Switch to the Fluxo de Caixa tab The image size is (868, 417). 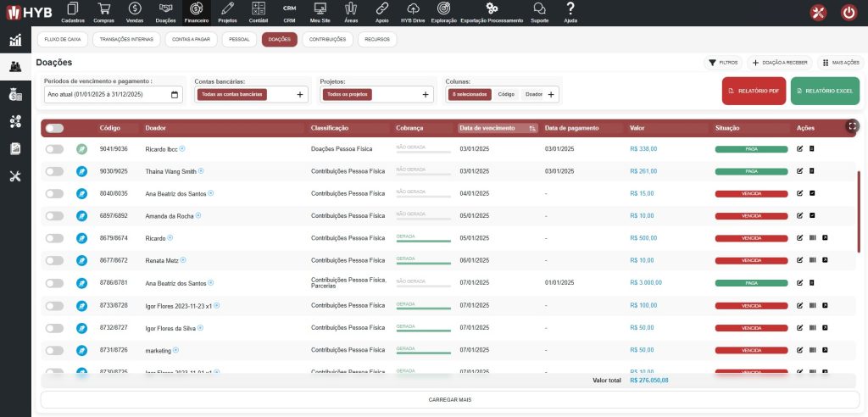click(x=62, y=39)
